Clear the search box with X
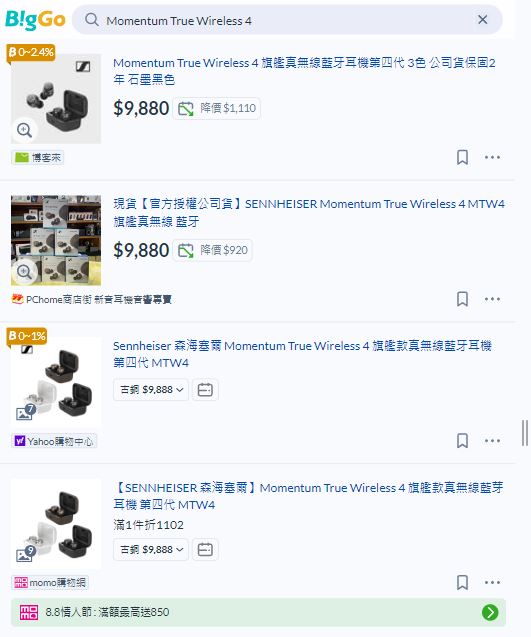 482,20
